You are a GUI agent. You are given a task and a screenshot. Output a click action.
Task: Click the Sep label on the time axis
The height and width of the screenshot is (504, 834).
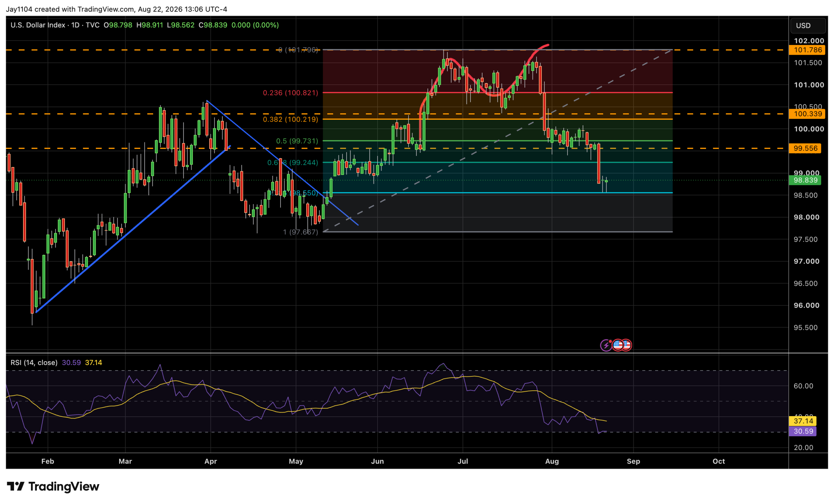coord(633,461)
